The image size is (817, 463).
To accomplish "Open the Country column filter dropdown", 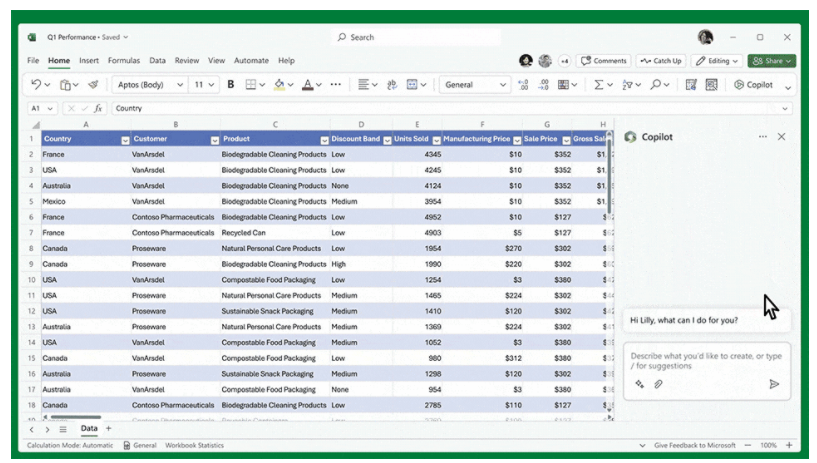I will click(125, 140).
